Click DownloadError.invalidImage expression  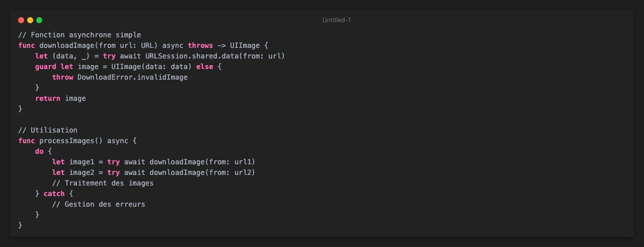(x=132, y=77)
